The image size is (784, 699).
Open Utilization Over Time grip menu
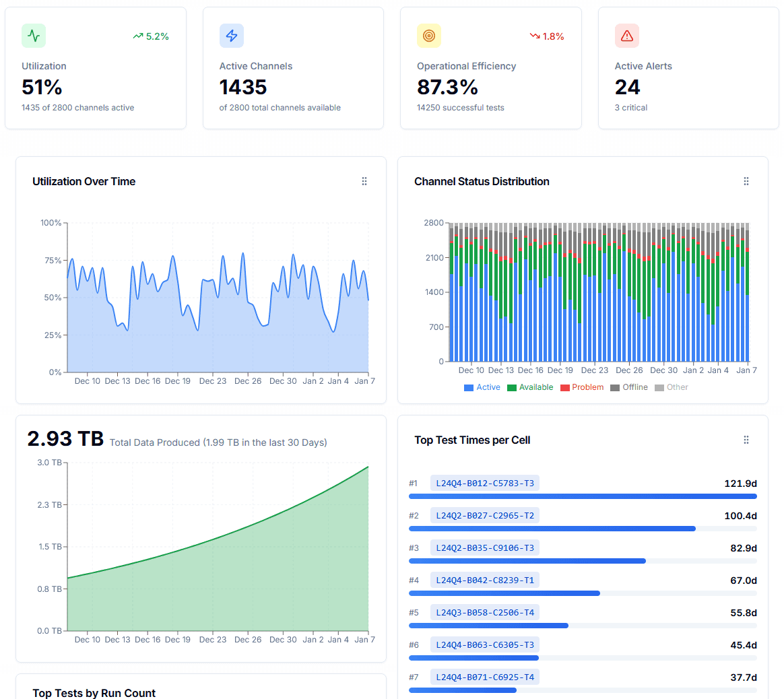tap(364, 182)
